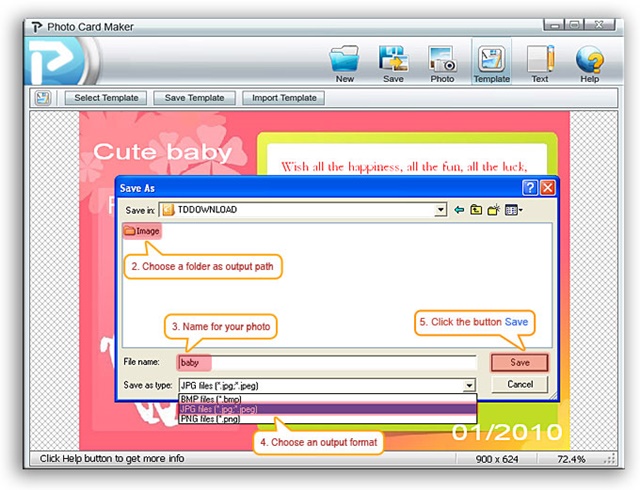Click the small icon left of Select Template
The height and width of the screenshot is (490, 640).
[43, 98]
